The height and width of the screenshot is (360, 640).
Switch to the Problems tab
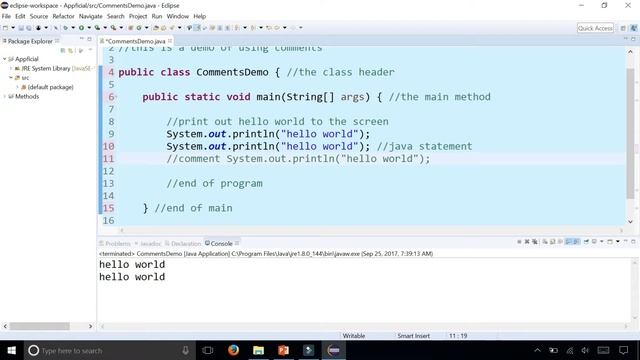pyautogui.click(x=115, y=244)
